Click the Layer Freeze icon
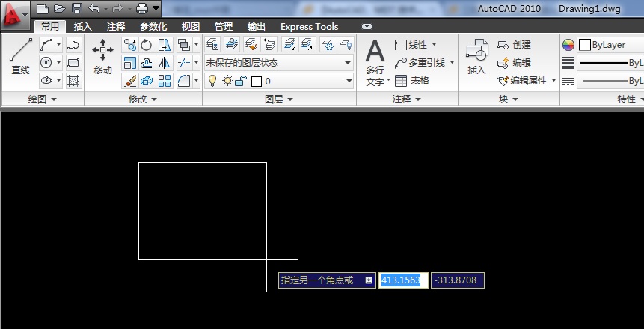 pyautogui.click(x=328, y=44)
